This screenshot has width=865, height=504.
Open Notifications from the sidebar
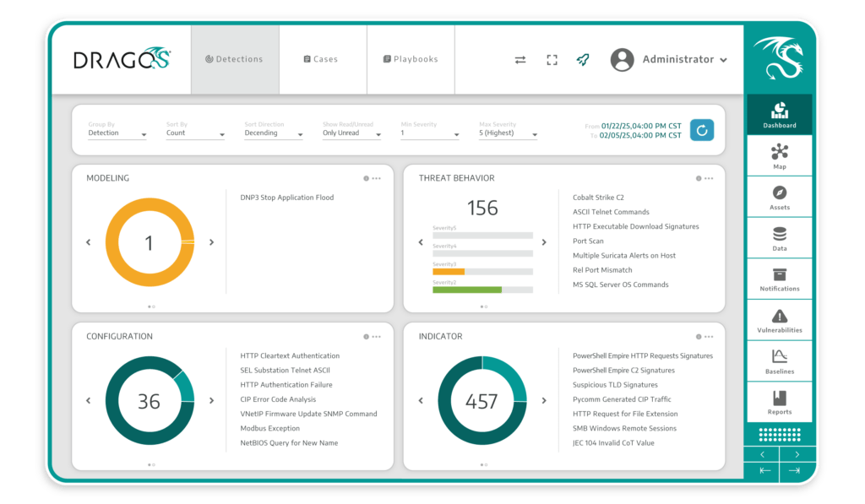(x=780, y=279)
